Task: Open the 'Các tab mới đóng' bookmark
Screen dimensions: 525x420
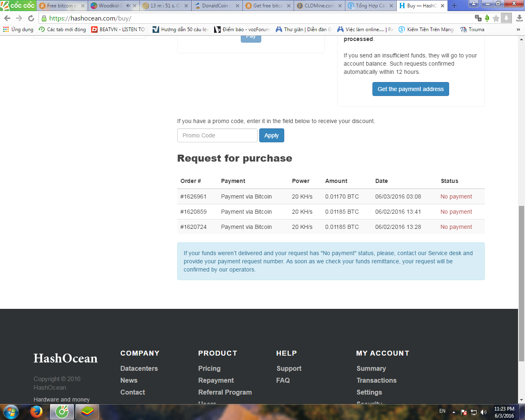Action: click(62, 30)
